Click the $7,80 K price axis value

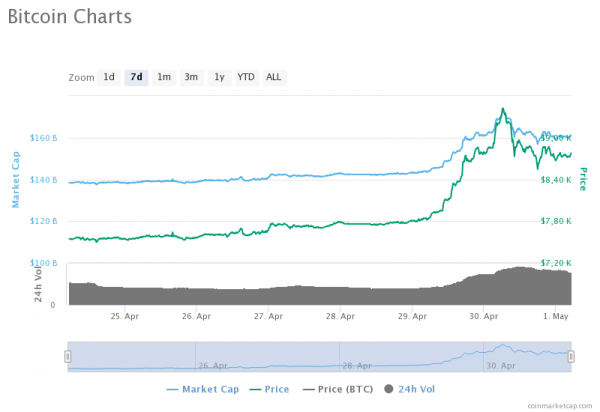556,221
